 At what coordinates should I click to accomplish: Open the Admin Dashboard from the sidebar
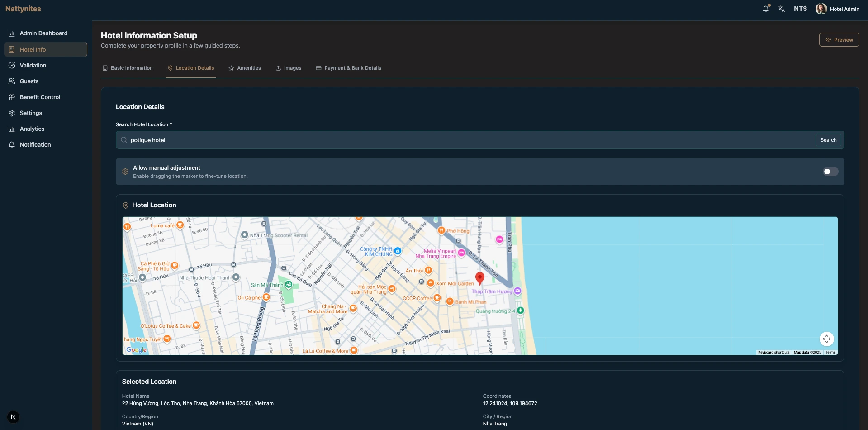click(43, 33)
